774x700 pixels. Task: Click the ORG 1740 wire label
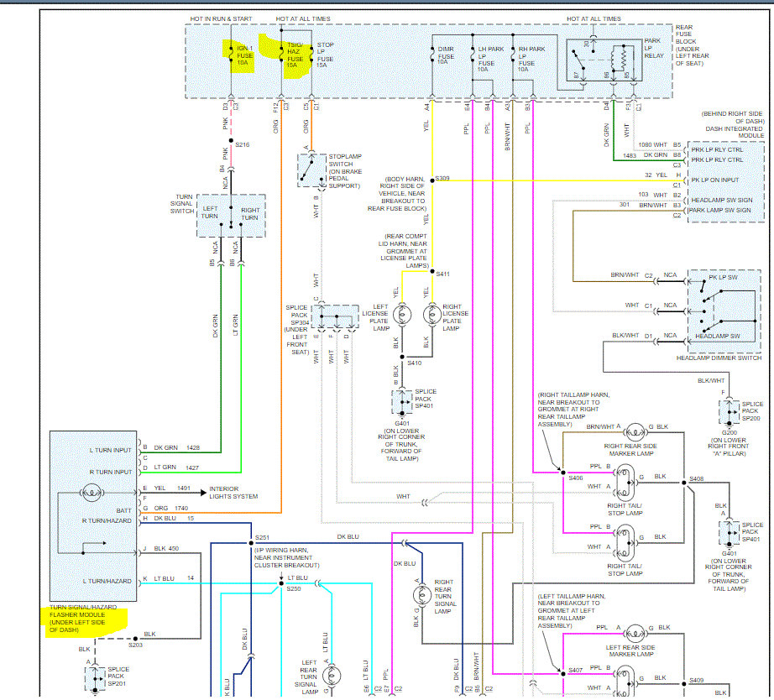tap(170, 508)
